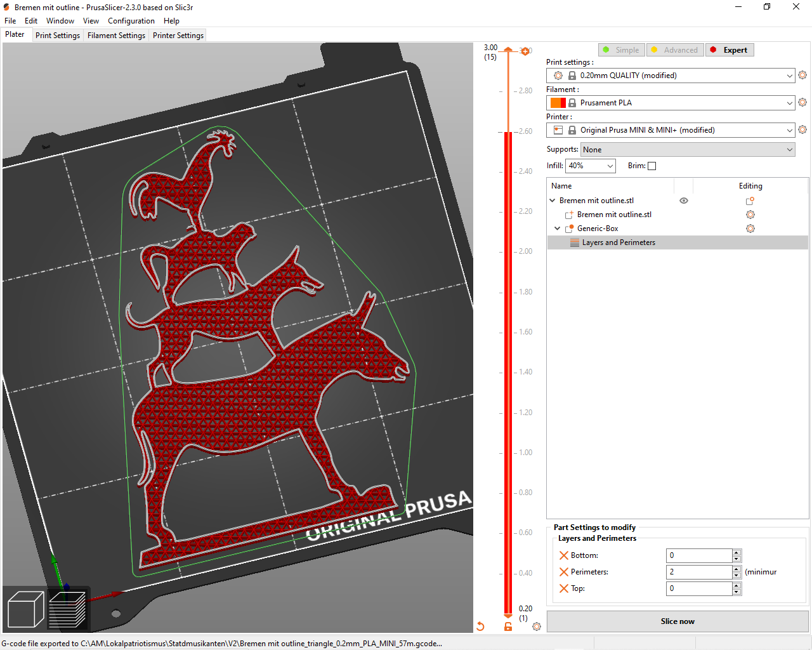
Task: Select the Bremen mit outline.stl sub-part row
Action: pos(678,215)
